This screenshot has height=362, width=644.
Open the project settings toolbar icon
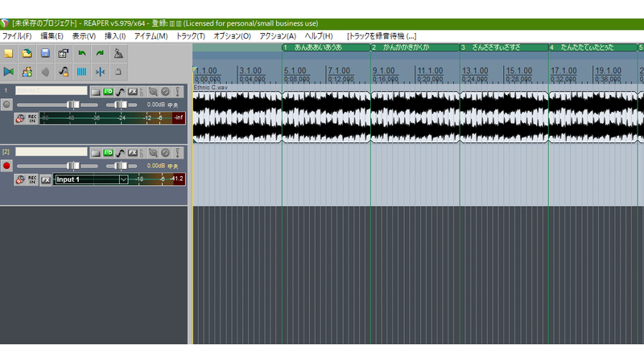click(x=63, y=54)
